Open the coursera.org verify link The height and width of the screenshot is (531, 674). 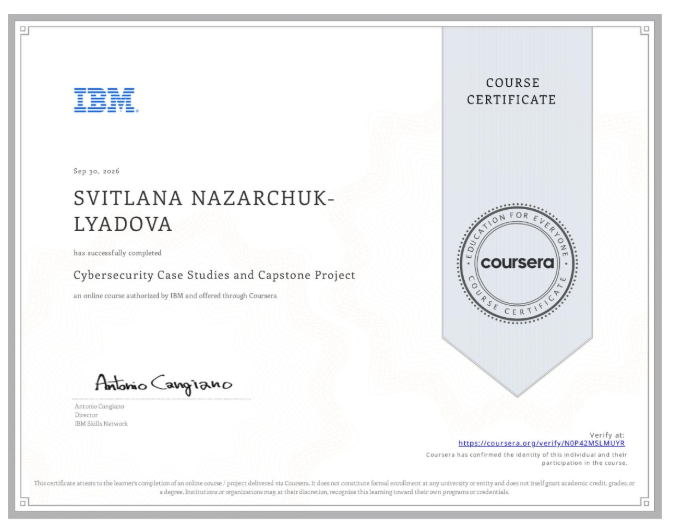(x=541, y=443)
